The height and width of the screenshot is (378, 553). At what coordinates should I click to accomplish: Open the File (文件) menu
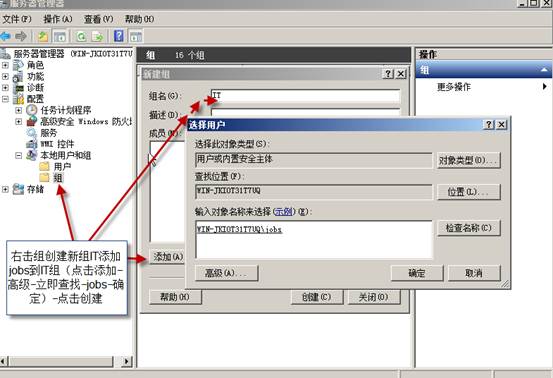point(17,19)
